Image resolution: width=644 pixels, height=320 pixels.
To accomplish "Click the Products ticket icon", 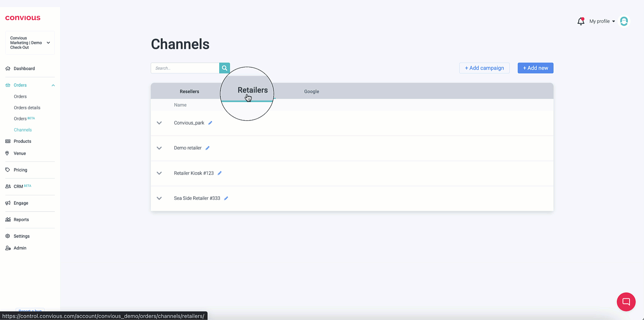I will (x=8, y=141).
